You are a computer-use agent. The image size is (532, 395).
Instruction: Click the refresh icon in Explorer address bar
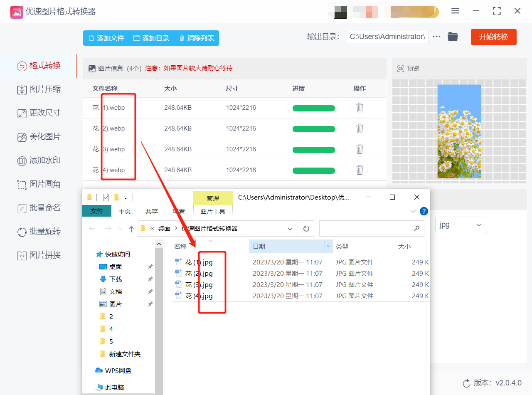pyautogui.click(x=306, y=228)
